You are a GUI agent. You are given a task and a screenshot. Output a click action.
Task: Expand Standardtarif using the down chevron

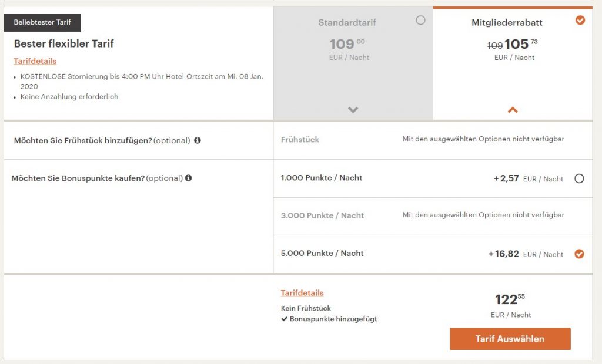353,110
